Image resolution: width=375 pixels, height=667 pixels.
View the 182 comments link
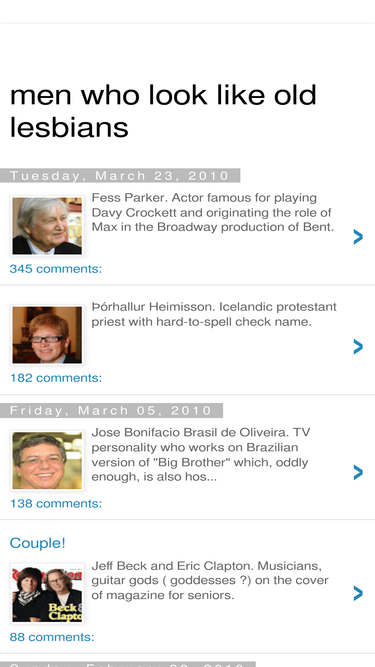click(x=56, y=378)
